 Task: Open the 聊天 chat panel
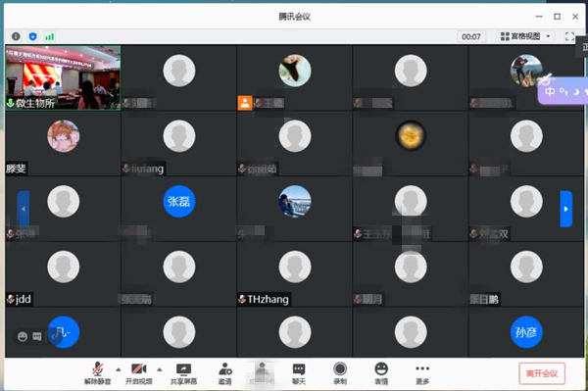coord(299,373)
